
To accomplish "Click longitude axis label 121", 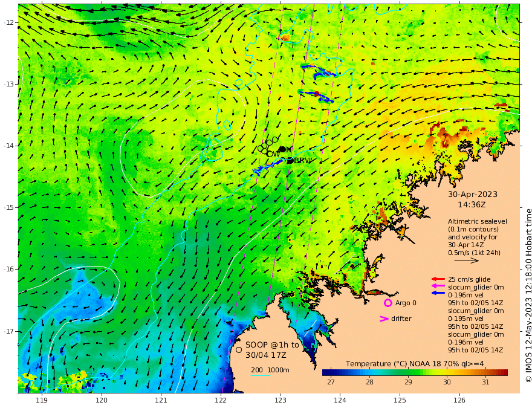I will 161,401.
